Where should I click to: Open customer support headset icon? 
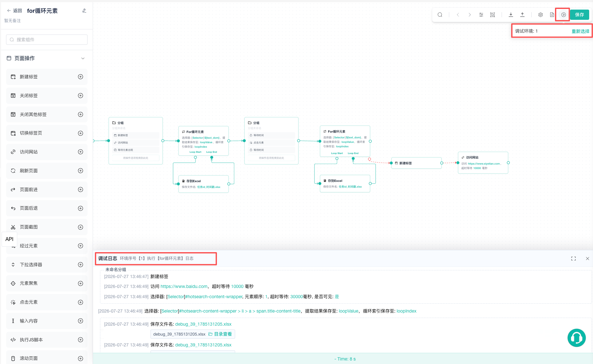coord(576,338)
